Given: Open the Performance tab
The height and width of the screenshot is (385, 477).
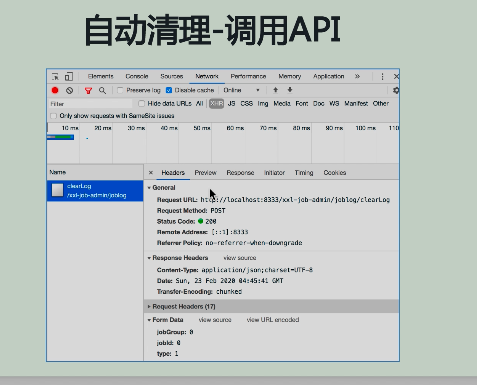Looking at the screenshot, I should coord(248,76).
